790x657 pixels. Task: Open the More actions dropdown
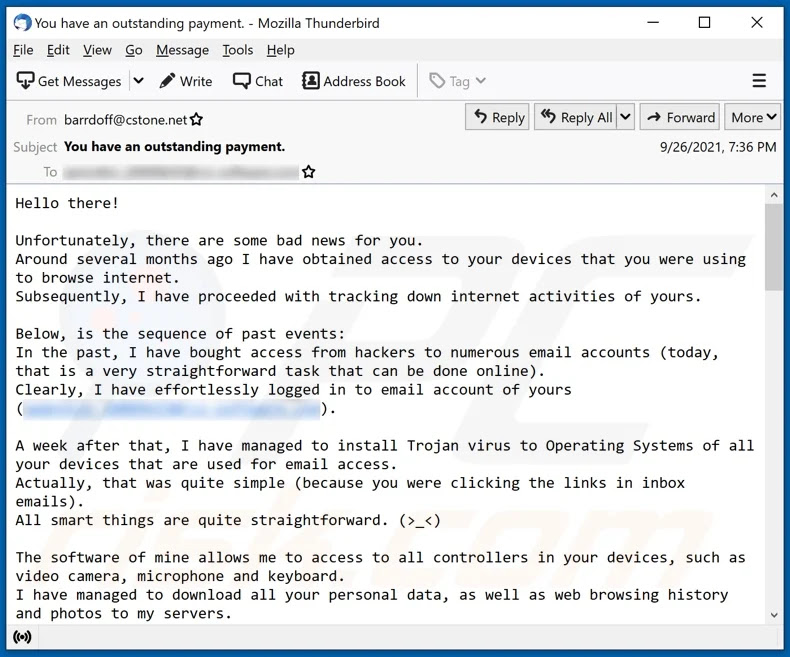[753, 117]
